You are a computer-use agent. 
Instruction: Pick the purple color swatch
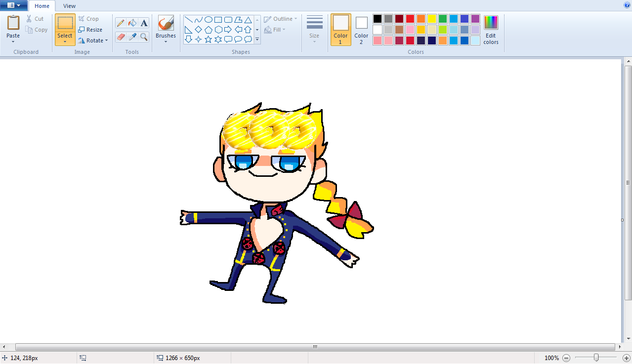475,19
